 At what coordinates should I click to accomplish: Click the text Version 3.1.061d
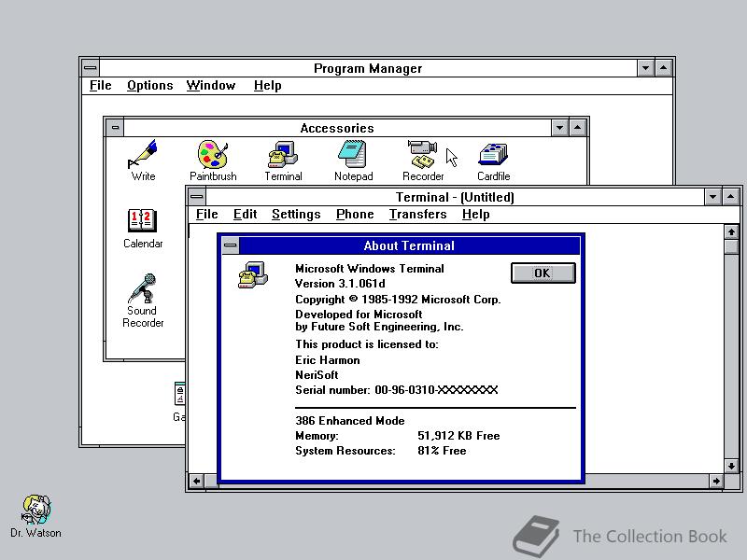[x=340, y=284]
